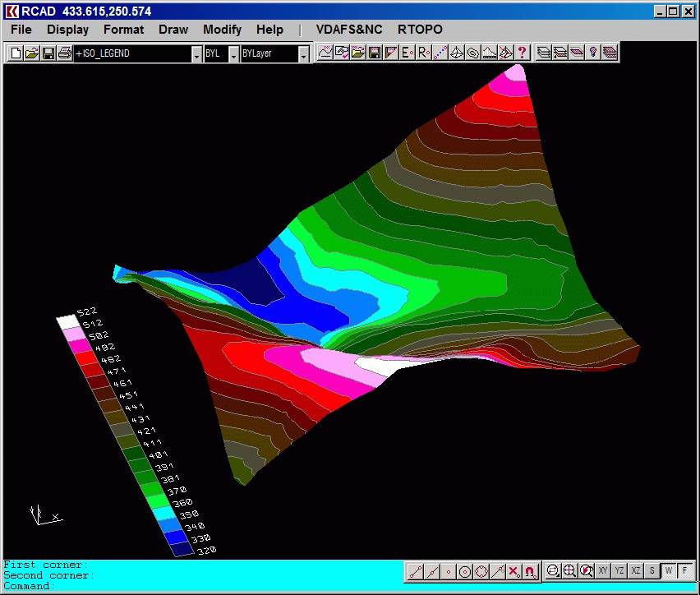Viewport: 700px width, 595px height.
Task: Open the ISO_LEGEND layer dropdown
Action: tap(196, 54)
